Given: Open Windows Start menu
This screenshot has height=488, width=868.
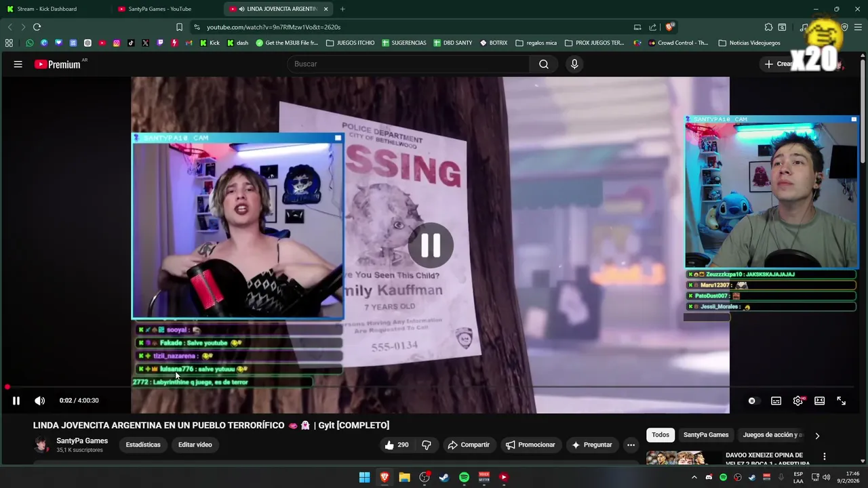Looking at the screenshot, I should (x=364, y=477).
